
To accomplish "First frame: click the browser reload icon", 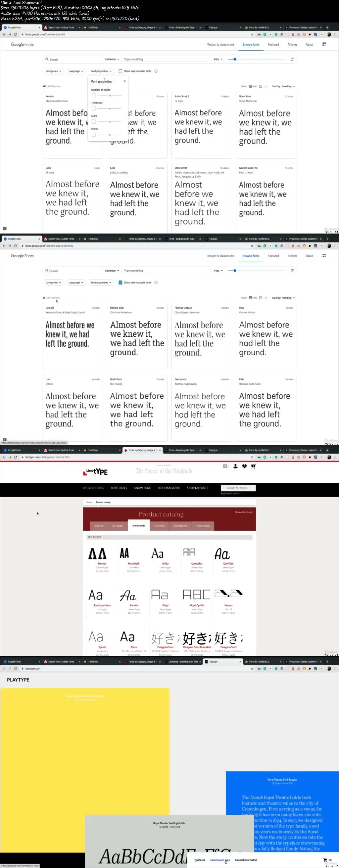I will (16, 34).
